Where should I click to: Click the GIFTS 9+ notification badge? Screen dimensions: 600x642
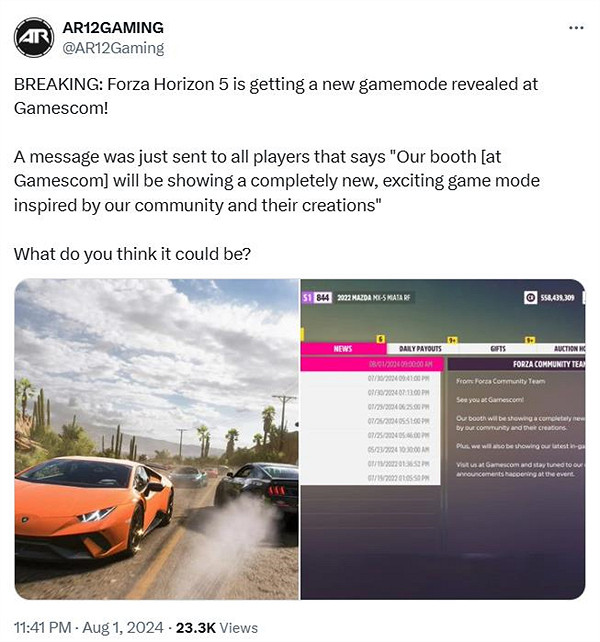click(x=530, y=340)
